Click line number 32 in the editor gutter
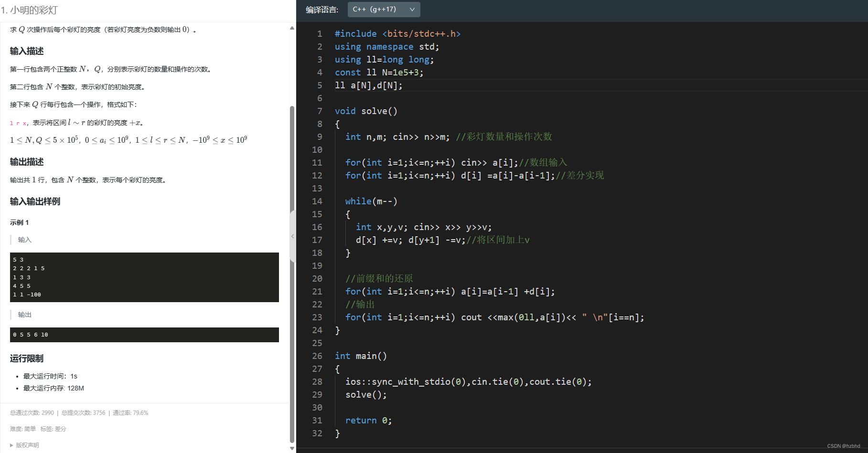Viewport: 868px width, 453px height. tap(317, 433)
